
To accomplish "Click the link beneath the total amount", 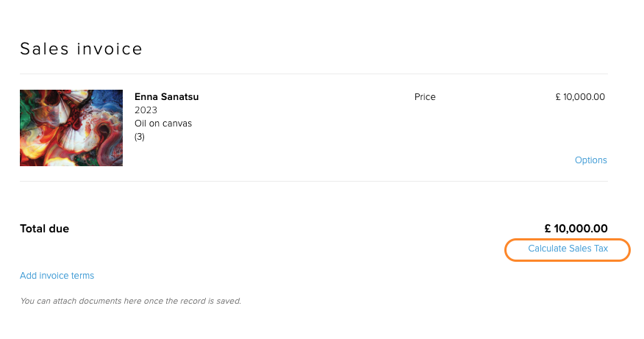I will 568,249.
